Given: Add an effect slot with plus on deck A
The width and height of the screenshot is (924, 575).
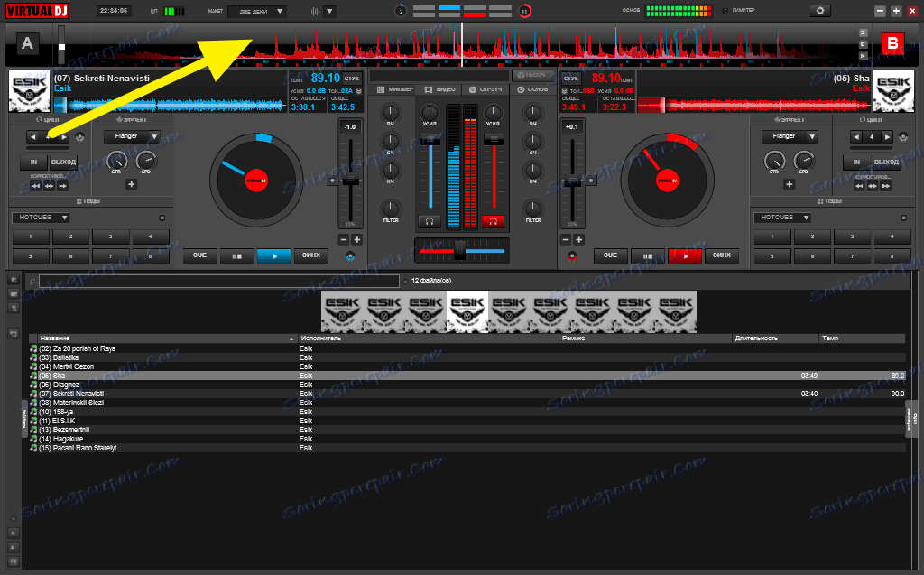Looking at the screenshot, I should (132, 184).
